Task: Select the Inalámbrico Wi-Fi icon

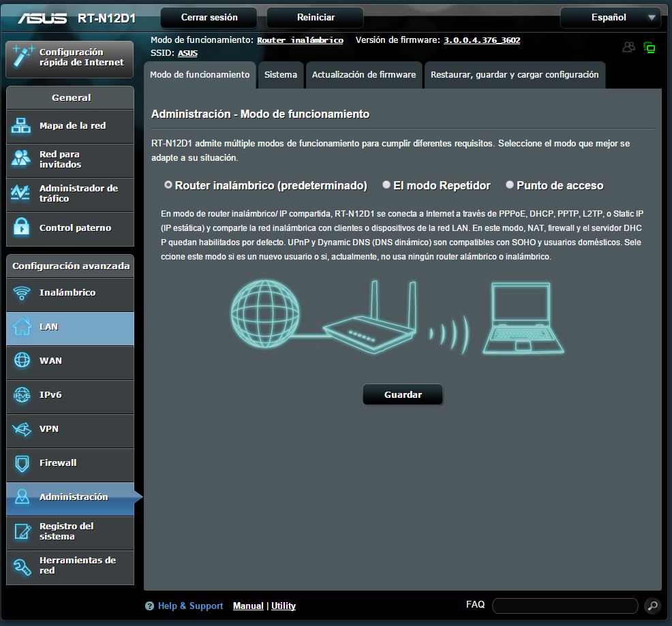Action: (22, 293)
